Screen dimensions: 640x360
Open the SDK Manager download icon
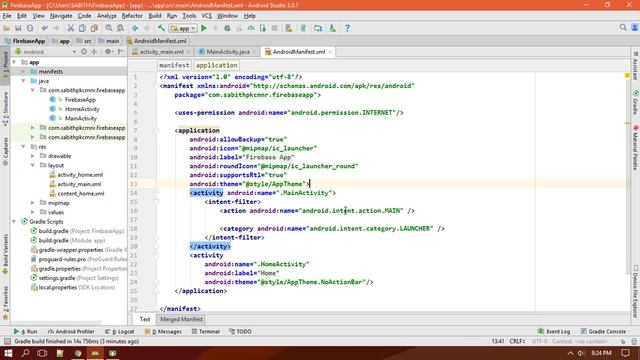[x=333, y=28]
